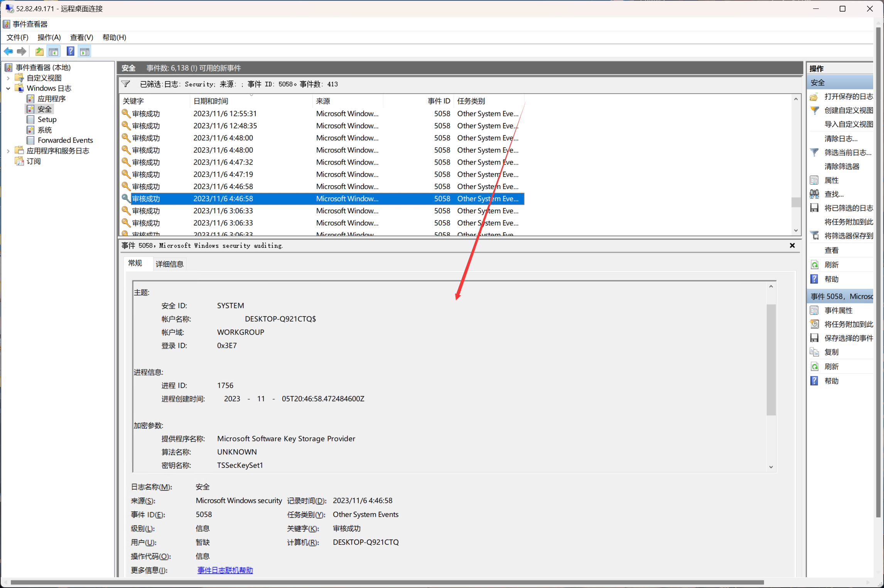Open the 操作(A) menu
The image size is (884, 588).
49,37
